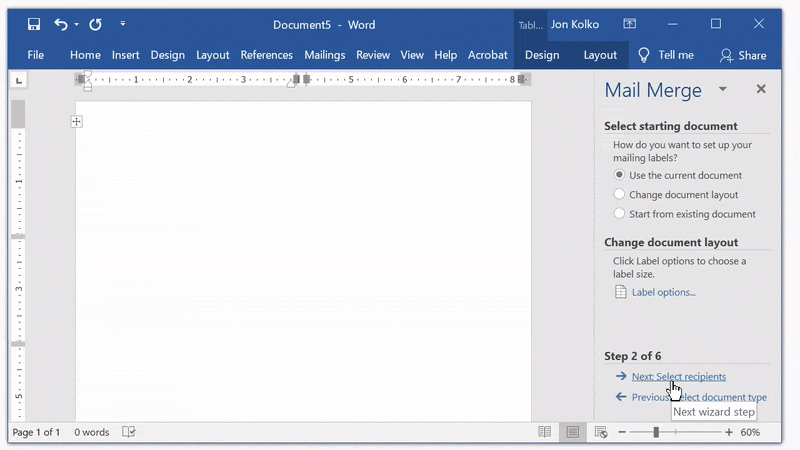Viewport: 800px width, 450px height.
Task: Switch to the Review tab
Action: tap(373, 55)
